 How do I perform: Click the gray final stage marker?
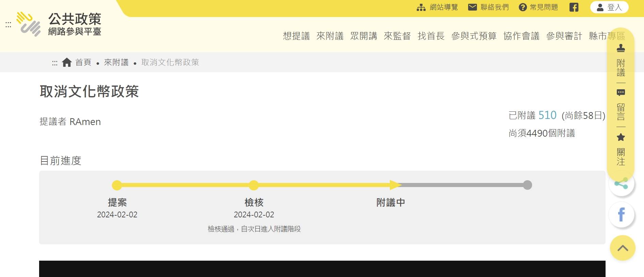coord(527,185)
